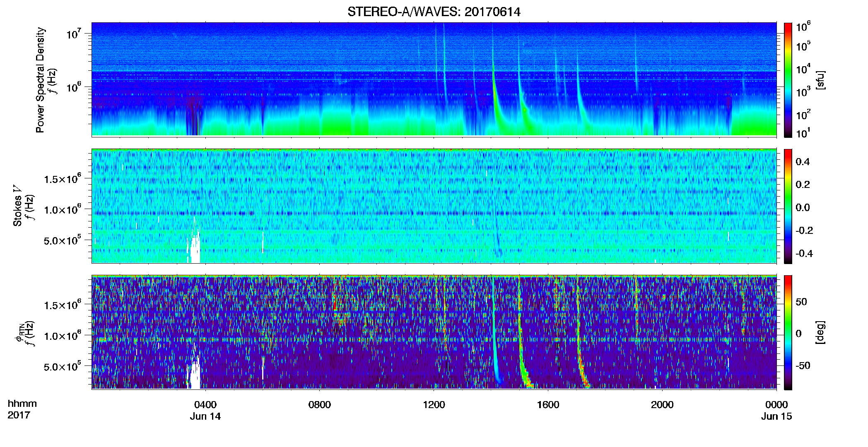Click the phi RTN angle colorbar
Screen dimensions: 868x447
(788, 332)
